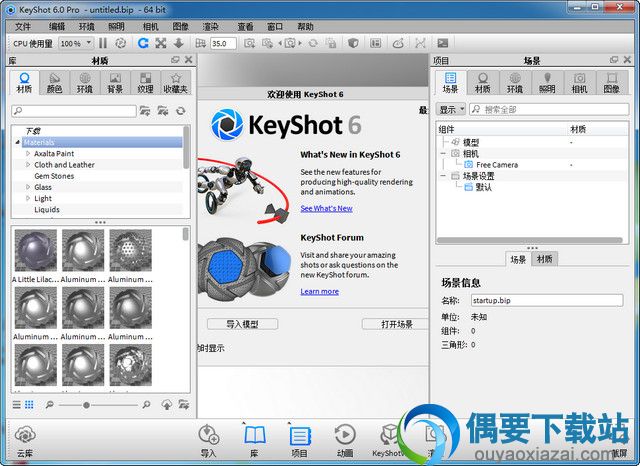
Task: Switch library to list view icon
Action: (x=16, y=404)
